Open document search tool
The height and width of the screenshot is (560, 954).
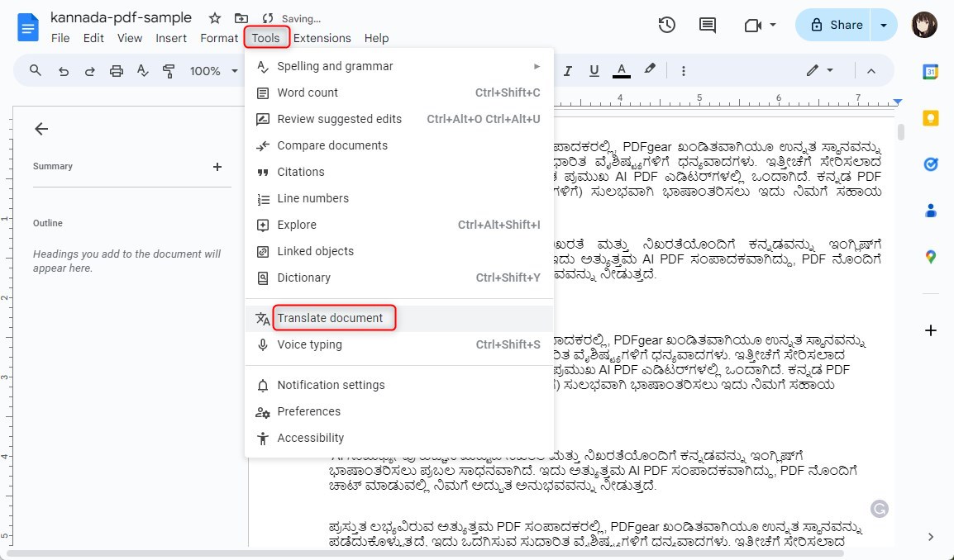(34, 70)
